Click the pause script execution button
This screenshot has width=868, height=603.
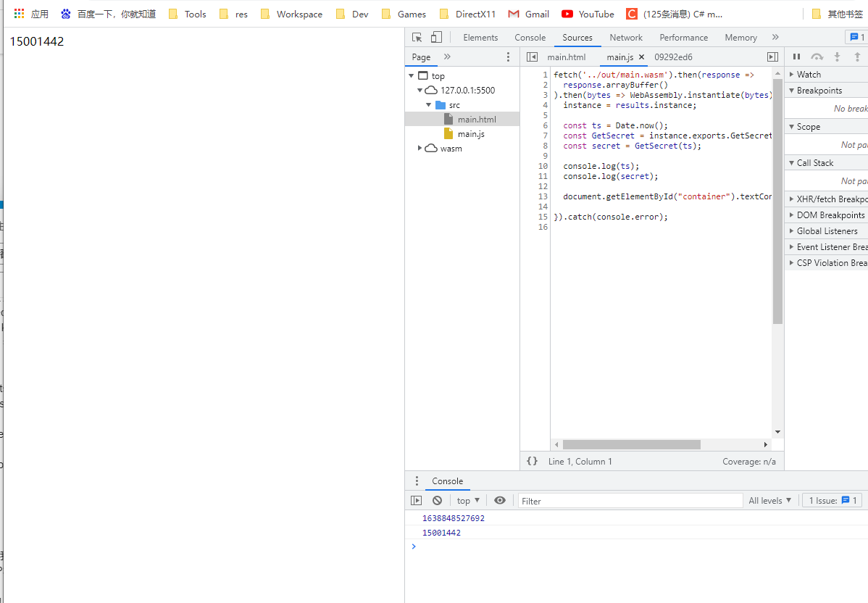(x=796, y=57)
